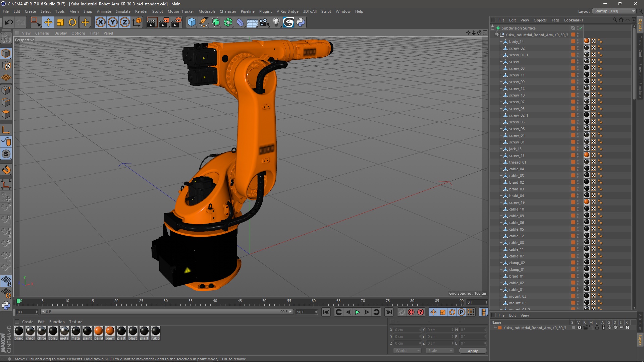Screen dimensions: 644x362
Task: Add a cube primitive object
Action: click(x=192, y=22)
